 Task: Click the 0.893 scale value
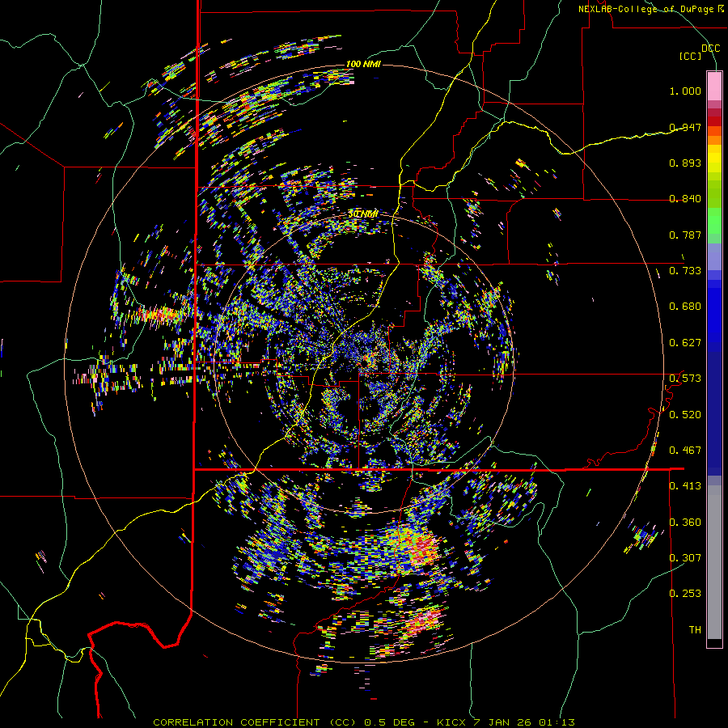point(685,163)
